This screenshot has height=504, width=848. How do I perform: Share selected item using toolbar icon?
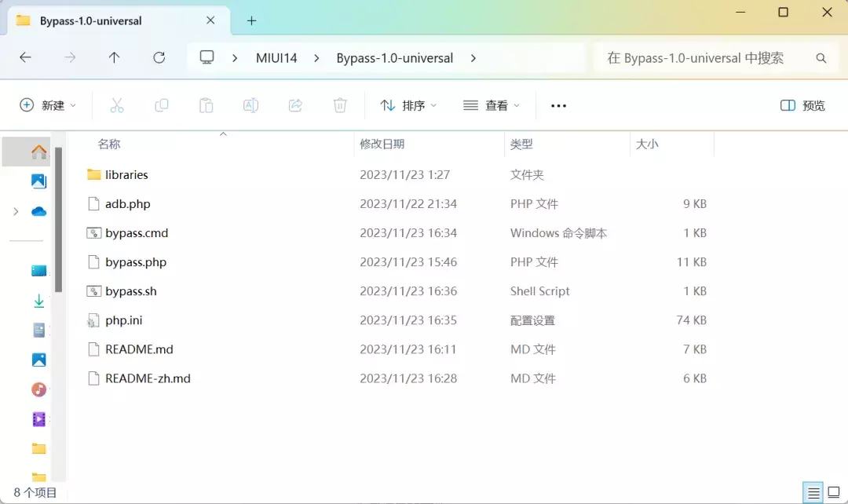click(295, 105)
